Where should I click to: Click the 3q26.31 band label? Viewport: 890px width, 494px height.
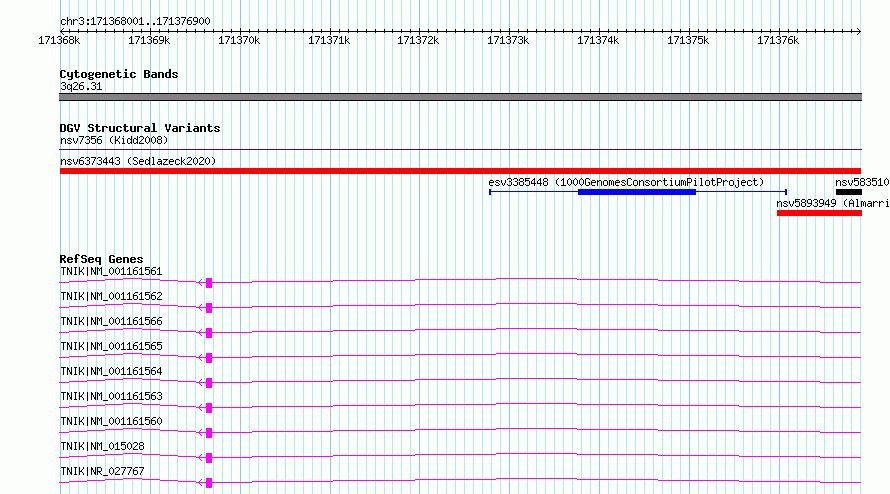coord(81,86)
